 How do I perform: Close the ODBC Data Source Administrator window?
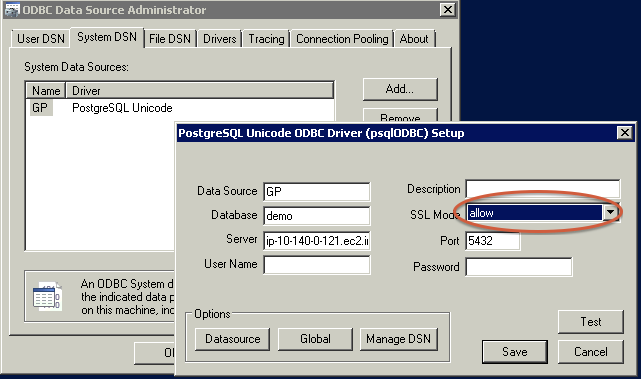(448, 10)
